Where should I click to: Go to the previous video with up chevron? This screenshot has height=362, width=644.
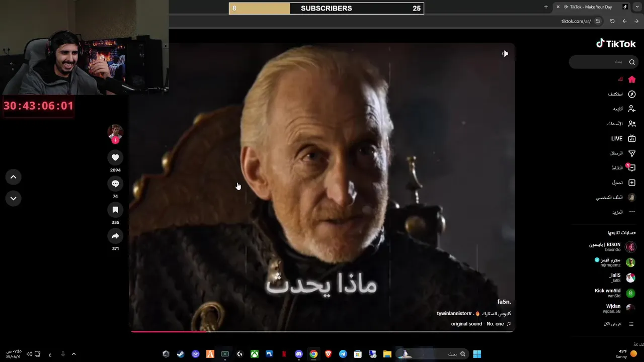[14, 177]
